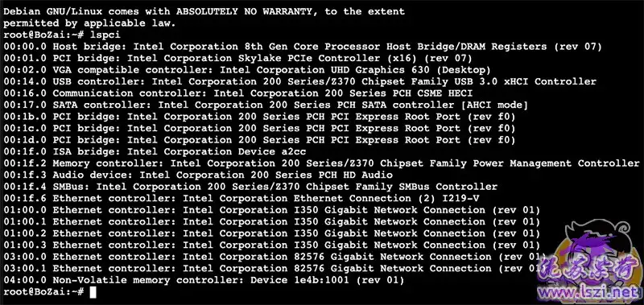The image size is (644, 305).
Task: Click the I219-V Ethernet controller line
Action: (242, 199)
